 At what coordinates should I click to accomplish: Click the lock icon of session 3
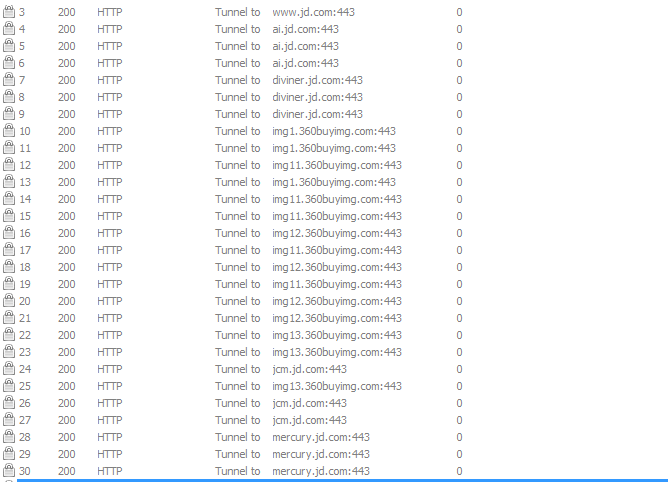pyautogui.click(x=9, y=12)
